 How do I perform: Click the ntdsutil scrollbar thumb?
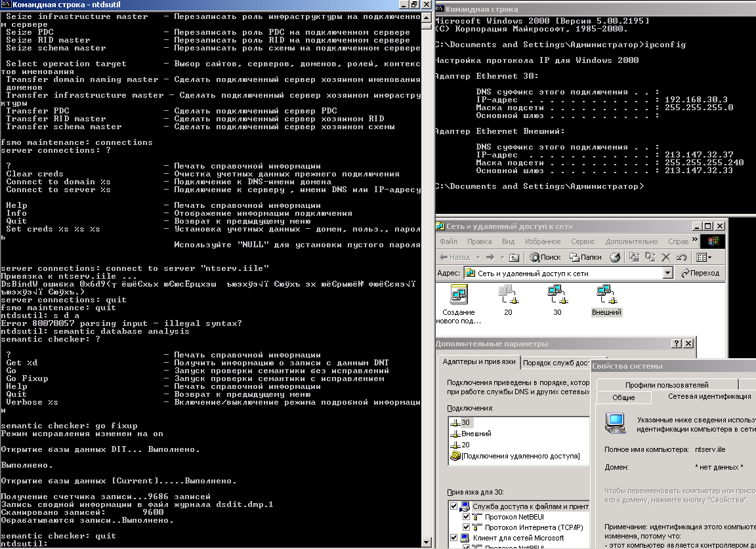[x=426, y=26]
